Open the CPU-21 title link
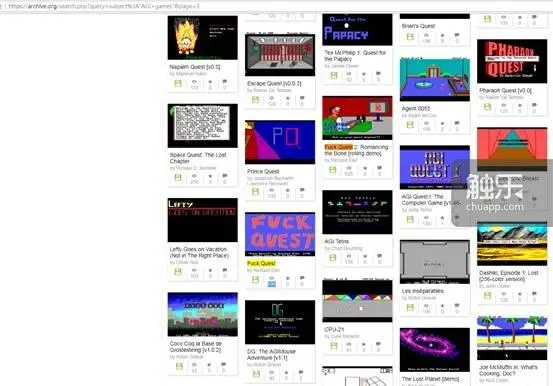The image size is (553, 386). click(x=334, y=329)
